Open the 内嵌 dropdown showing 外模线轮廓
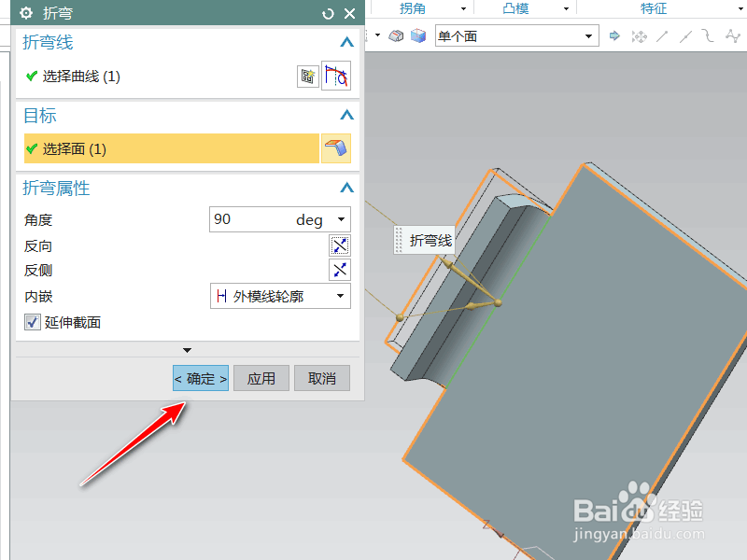 tap(280, 296)
